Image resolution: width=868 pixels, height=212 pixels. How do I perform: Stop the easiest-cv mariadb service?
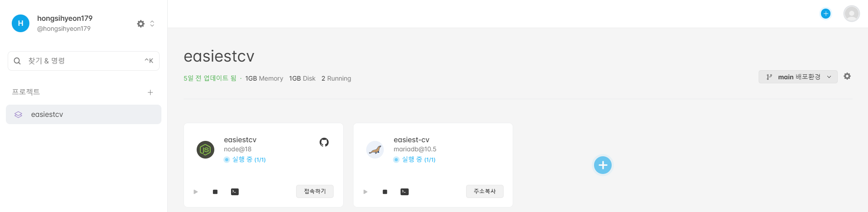[x=385, y=192]
